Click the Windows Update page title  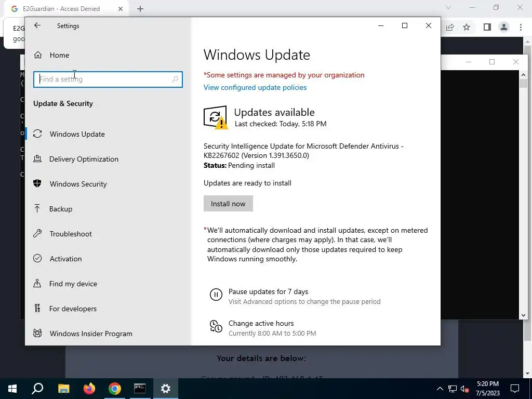[257, 55]
